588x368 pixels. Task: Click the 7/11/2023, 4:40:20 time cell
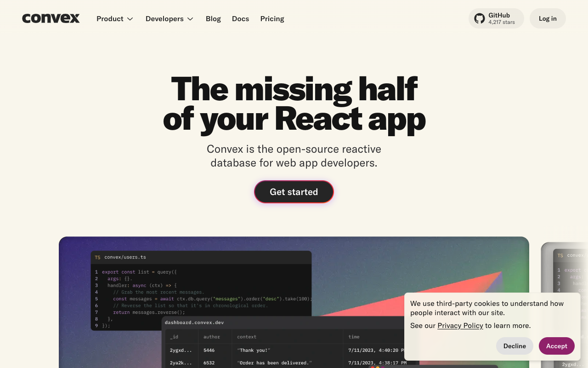point(376,350)
